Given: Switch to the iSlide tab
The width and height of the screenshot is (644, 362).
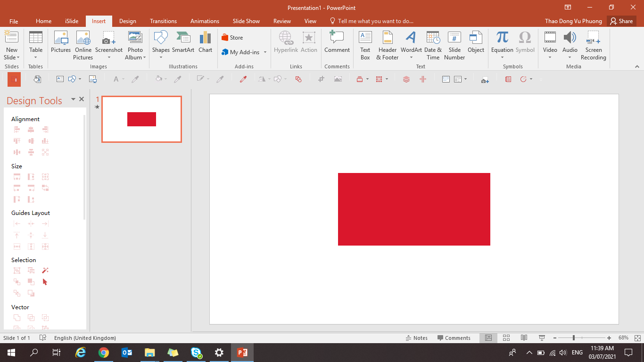Looking at the screenshot, I should pyautogui.click(x=72, y=21).
